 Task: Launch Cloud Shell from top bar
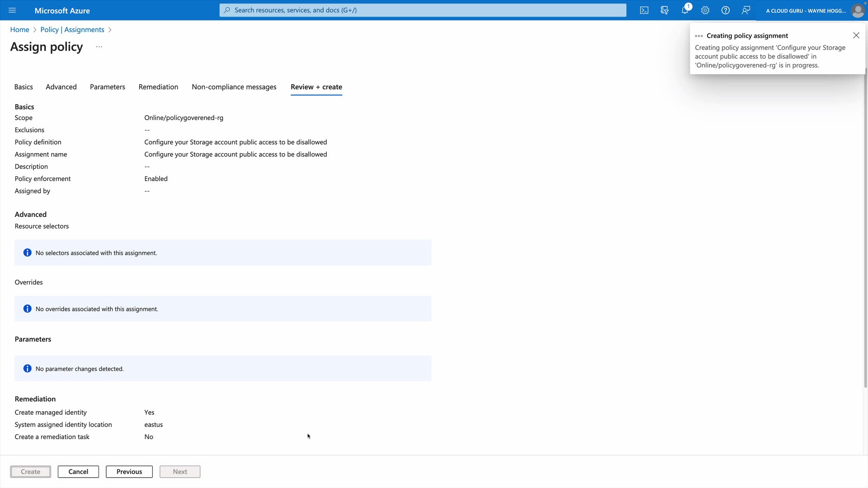point(644,10)
